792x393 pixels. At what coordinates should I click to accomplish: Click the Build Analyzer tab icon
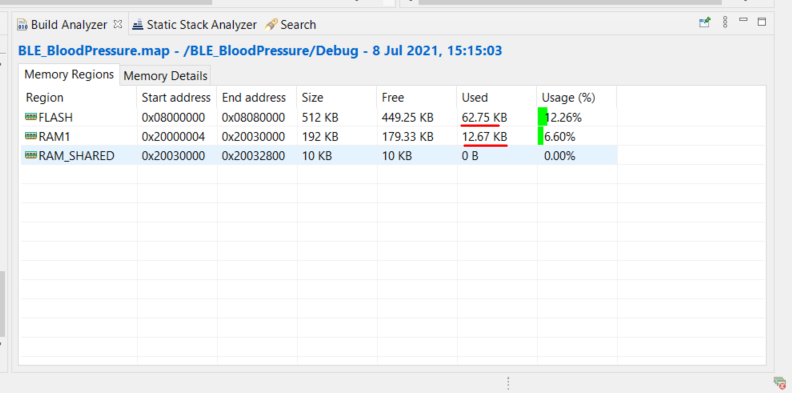[x=22, y=24]
